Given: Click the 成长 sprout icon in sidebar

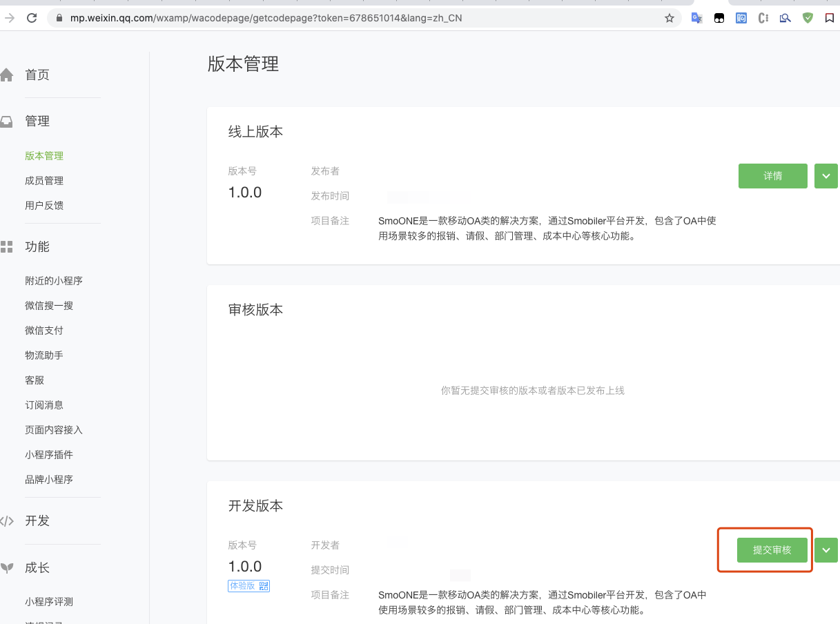Looking at the screenshot, I should click(x=7, y=568).
